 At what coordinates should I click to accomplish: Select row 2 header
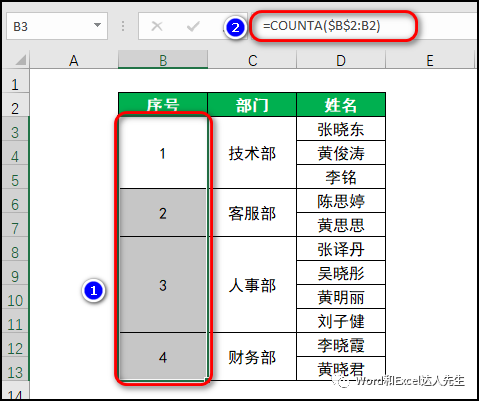tap(15, 105)
